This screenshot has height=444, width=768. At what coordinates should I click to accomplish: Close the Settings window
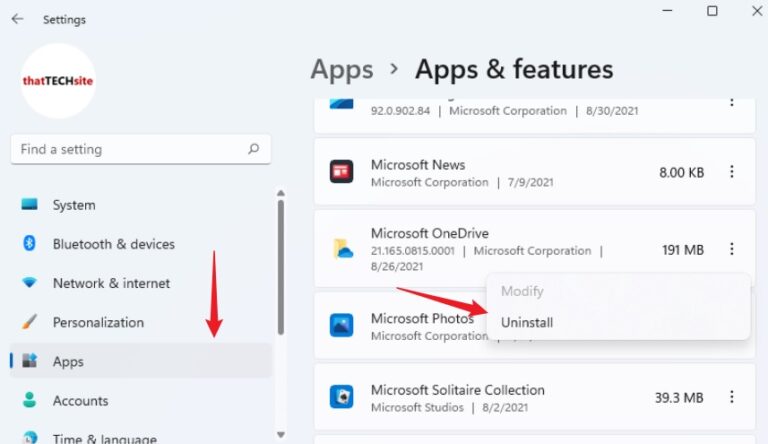click(757, 10)
